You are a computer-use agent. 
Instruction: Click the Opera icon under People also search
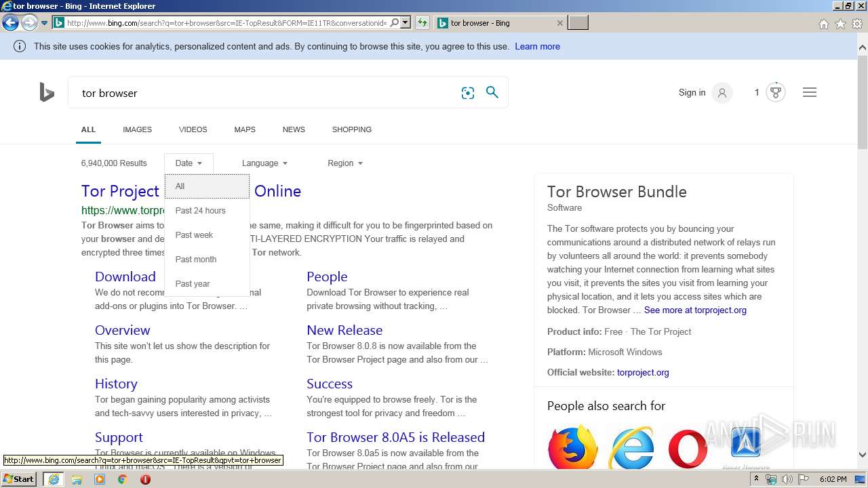[x=688, y=448]
